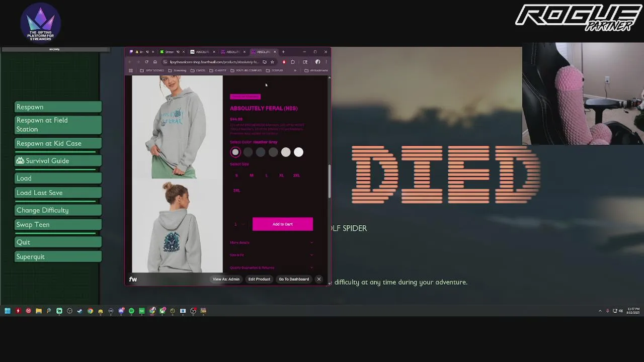Screen dimensions: 644x362
Task: Open the browser extensions puzzle icon
Action: point(293,62)
